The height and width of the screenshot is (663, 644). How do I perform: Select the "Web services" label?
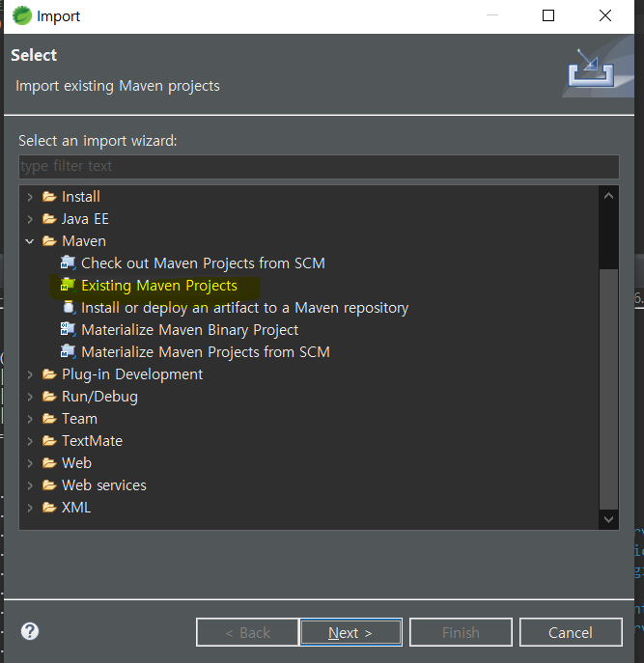(x=103, y=485)
